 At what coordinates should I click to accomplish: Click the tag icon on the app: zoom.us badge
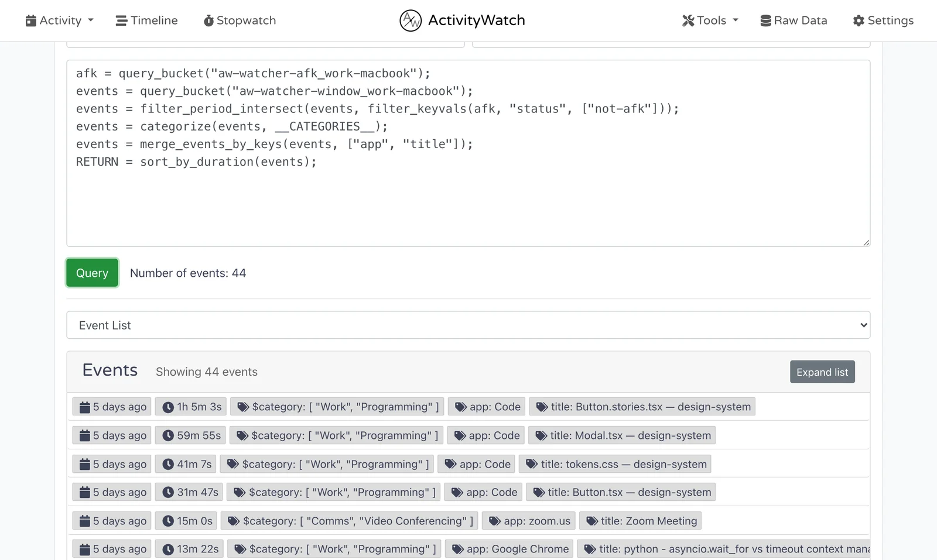click(495, 521)
